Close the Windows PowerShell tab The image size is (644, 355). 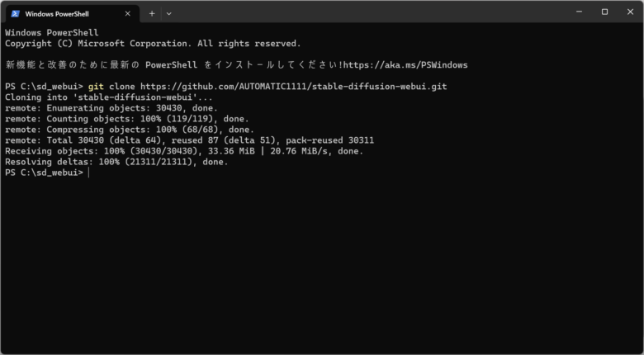coord(128,13)
